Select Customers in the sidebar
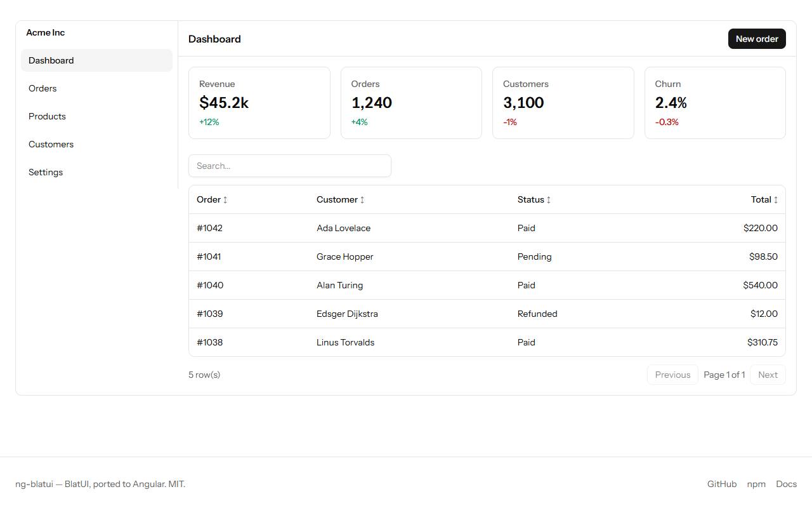This screenshot has height=508, width=812. click(x=96, y=144)
